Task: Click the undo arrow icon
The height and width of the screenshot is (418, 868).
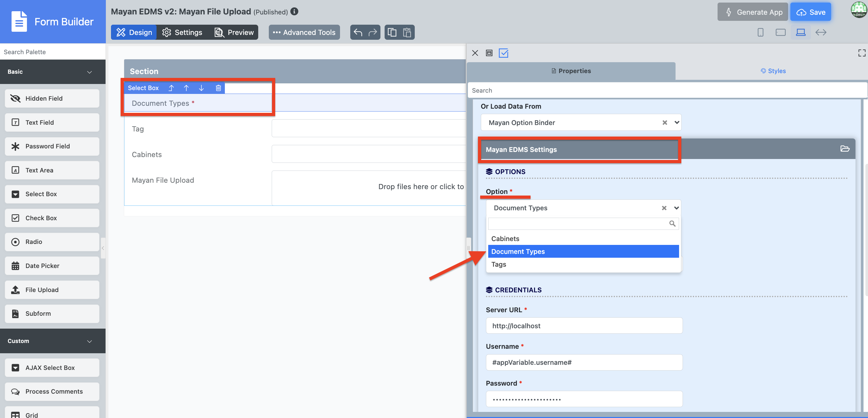Action: click(358, 32)
